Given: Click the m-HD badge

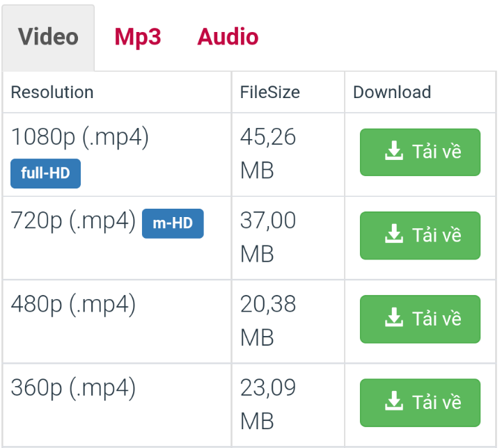Looking at the screenshot, I should pyautogui.click(x=173, y=223).
